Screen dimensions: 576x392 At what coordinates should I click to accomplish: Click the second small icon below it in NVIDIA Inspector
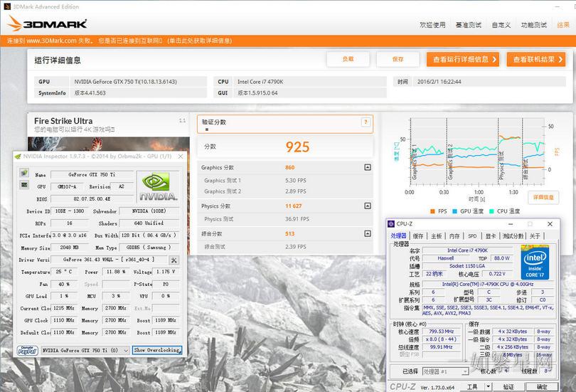click(24, 184)
